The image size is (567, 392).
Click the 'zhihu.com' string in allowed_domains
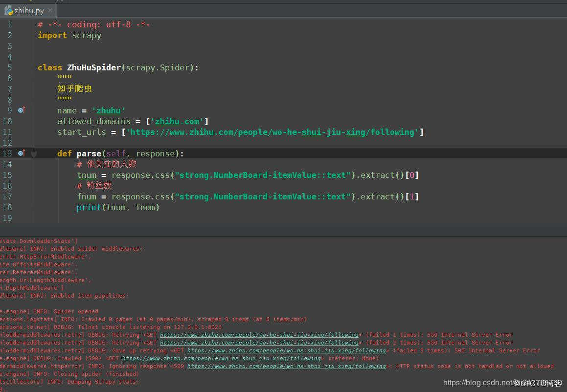[177, 121]
